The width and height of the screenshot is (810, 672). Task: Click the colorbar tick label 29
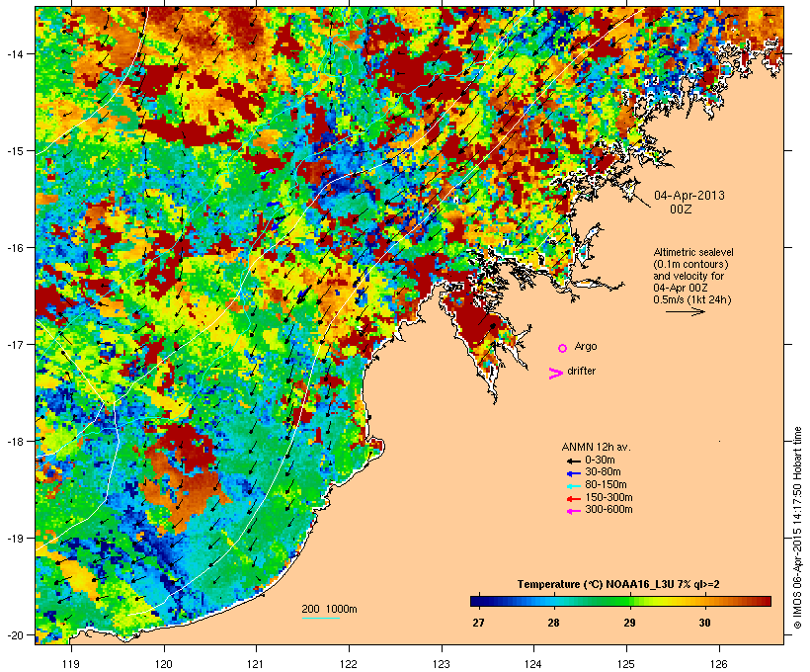629,623
